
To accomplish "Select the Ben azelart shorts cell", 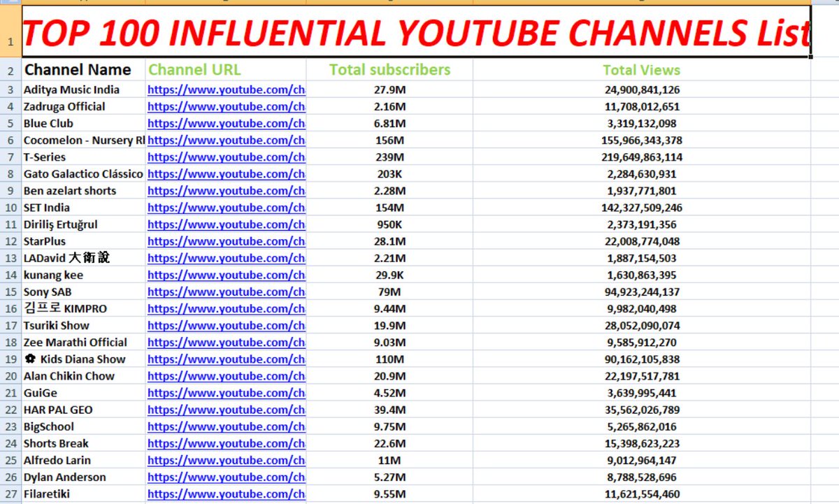I will (x=83, y=191).
